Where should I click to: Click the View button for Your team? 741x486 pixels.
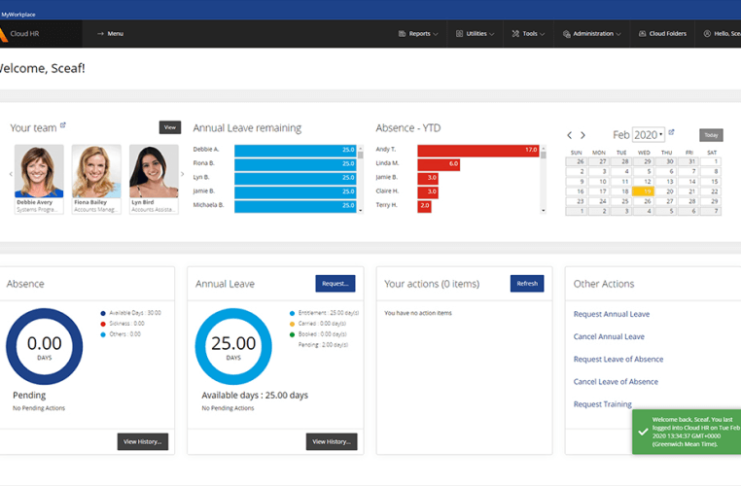pyautogui.click(x=170, y=127)
